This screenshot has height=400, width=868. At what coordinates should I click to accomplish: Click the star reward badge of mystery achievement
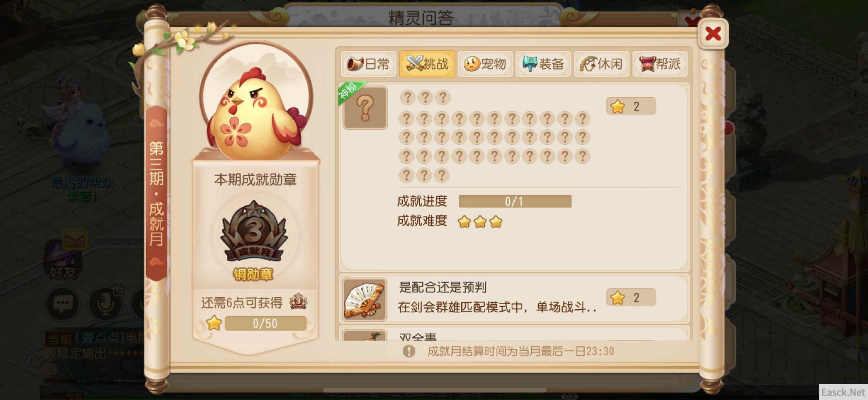pyautogui.click(x=631, y=106)
